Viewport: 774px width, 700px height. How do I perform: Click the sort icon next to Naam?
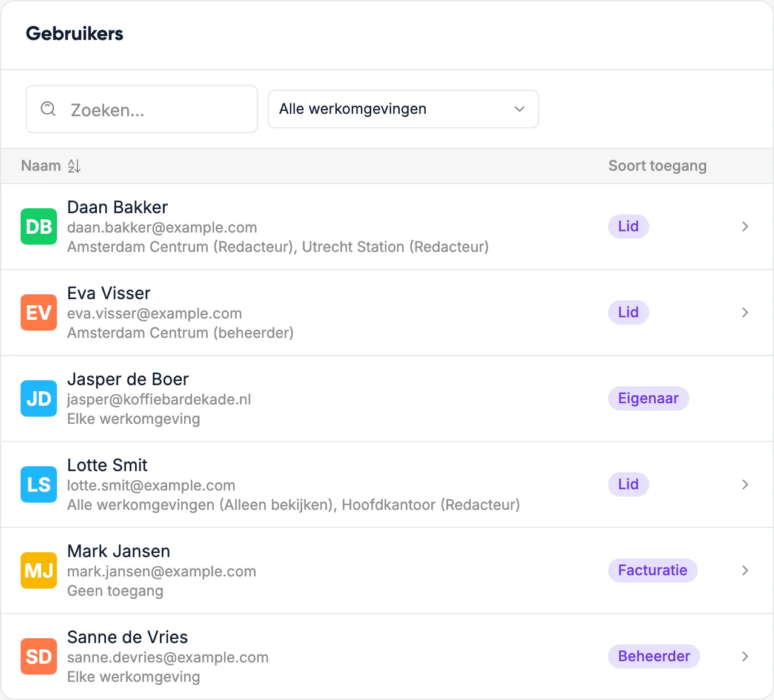point(74,166)
